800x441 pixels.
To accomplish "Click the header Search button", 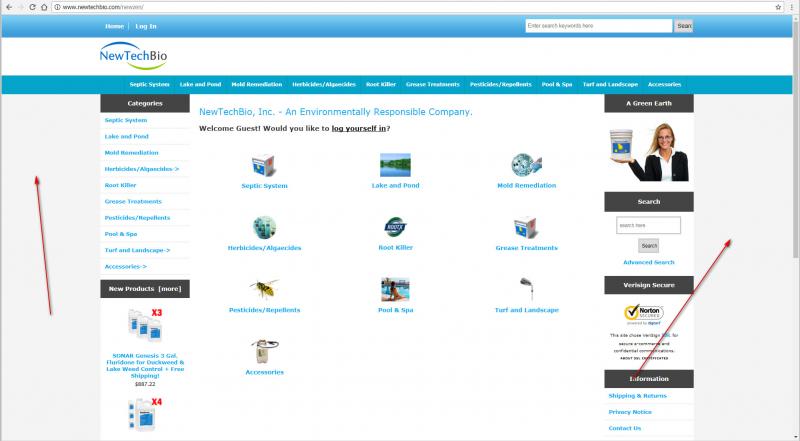I will (684, 26).
